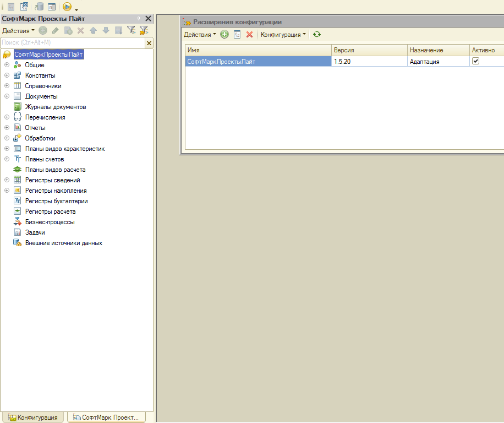Screen dimensions: 504x423
Task: Open the Действия menu in the configuration tree panel
Action: tap(18, 30)
